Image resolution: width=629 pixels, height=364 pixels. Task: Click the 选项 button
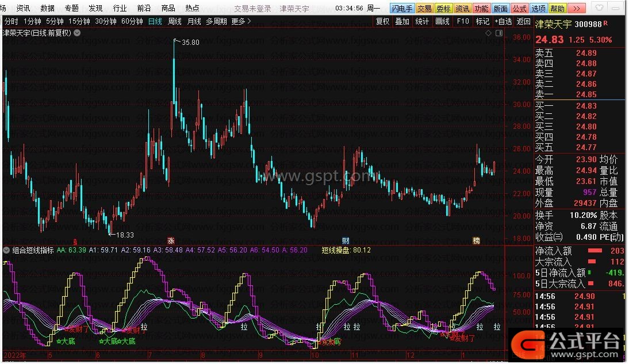[538, 9]
